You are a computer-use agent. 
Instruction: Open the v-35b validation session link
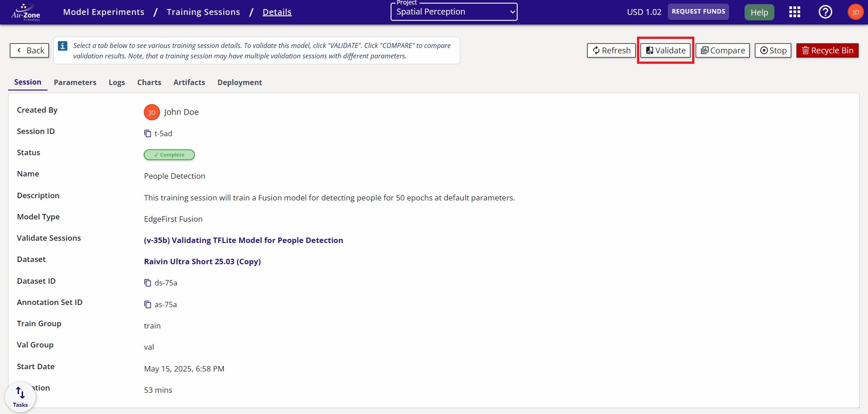click(243, 240)
